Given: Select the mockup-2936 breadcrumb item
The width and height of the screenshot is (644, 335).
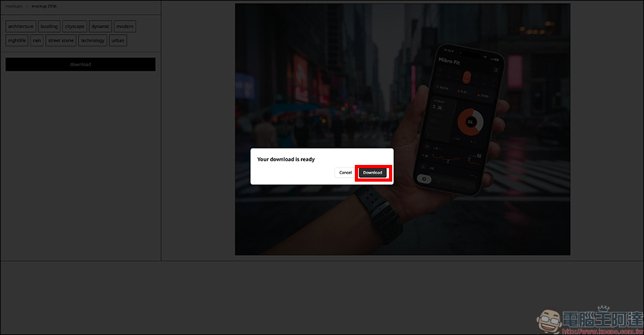Looking at the screenshot, I should point(44,6).
